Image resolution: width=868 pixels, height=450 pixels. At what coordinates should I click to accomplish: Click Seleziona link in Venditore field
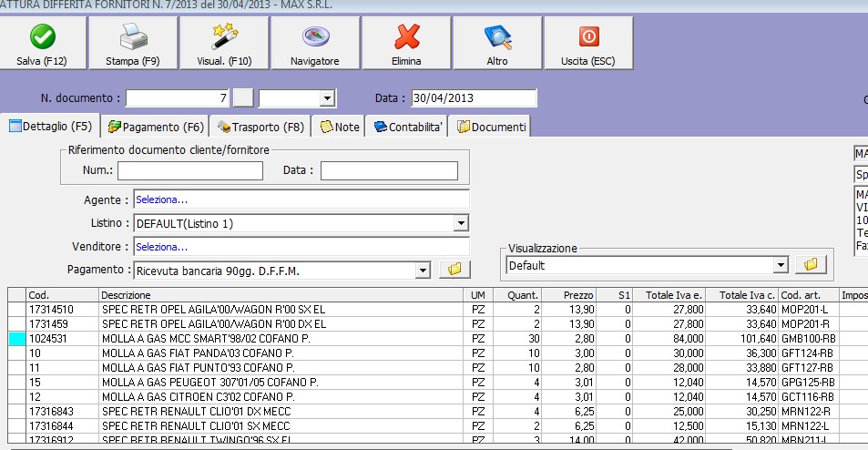pyautogui.click(x=161, y=247)
